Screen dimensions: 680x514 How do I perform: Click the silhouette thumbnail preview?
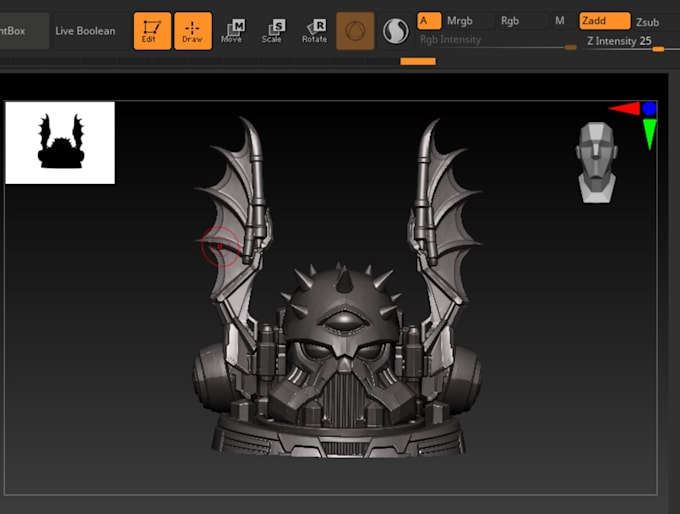(x=60, y=143)
